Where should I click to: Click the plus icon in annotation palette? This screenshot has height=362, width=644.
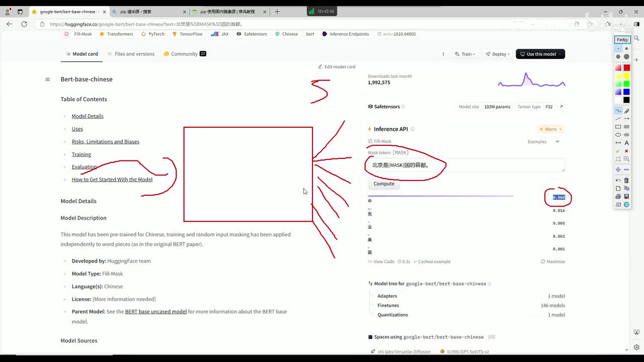[x=618, y=169]
